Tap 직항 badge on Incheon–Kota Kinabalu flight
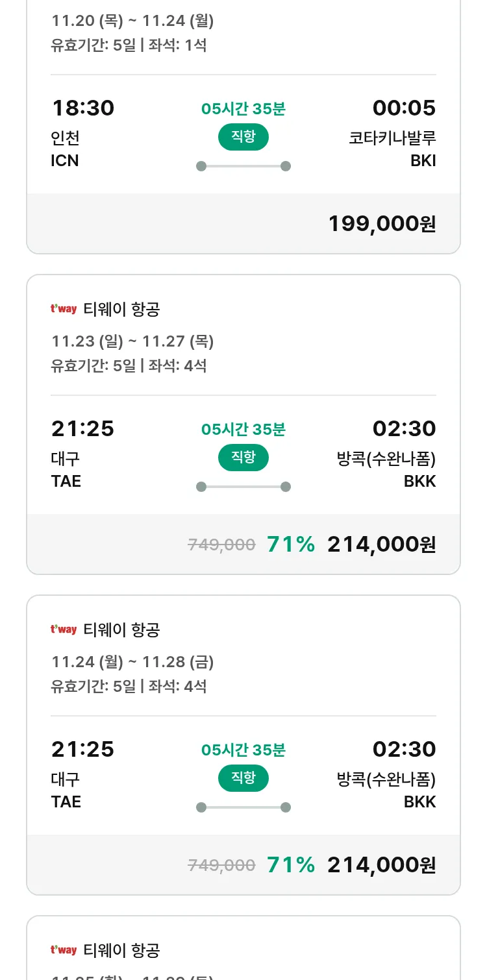Screen dimensions: 487x980 (x=243, y=137)
